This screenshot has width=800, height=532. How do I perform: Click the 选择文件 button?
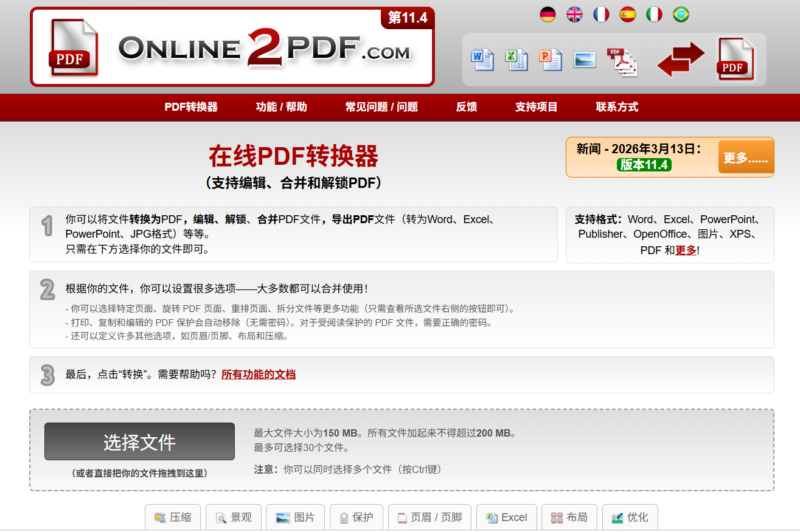(139, 441)
